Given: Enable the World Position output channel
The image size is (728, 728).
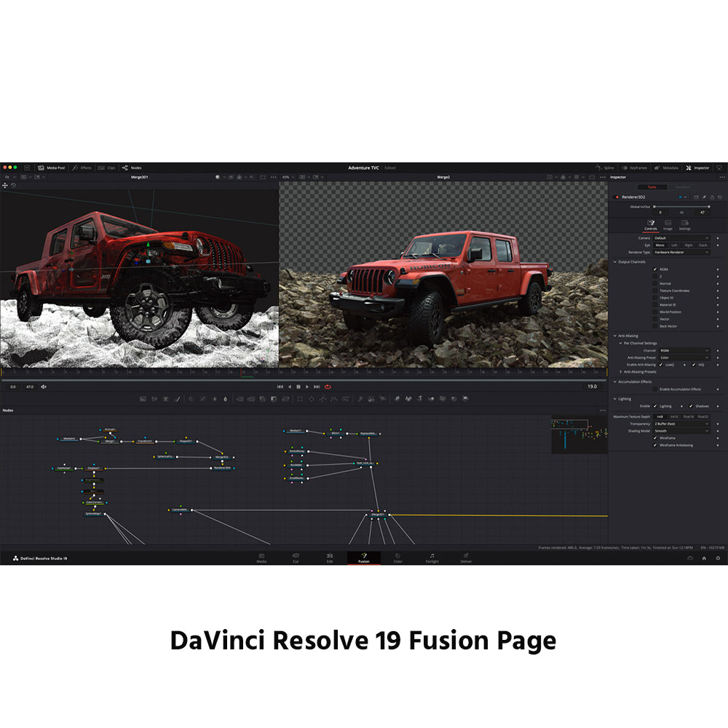Looking at the screenshot, I should pos(655,312).
